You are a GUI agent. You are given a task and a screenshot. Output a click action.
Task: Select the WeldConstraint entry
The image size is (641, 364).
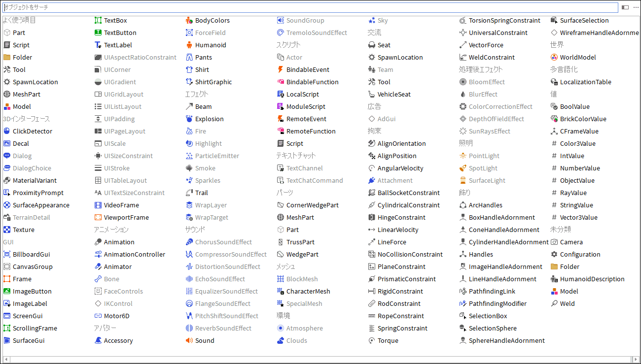click(492, 57)
